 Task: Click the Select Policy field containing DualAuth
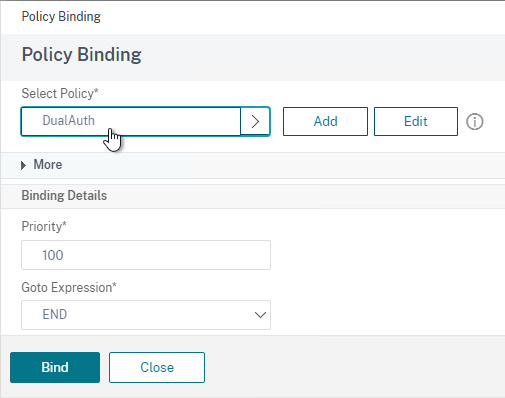coord(131,121)
